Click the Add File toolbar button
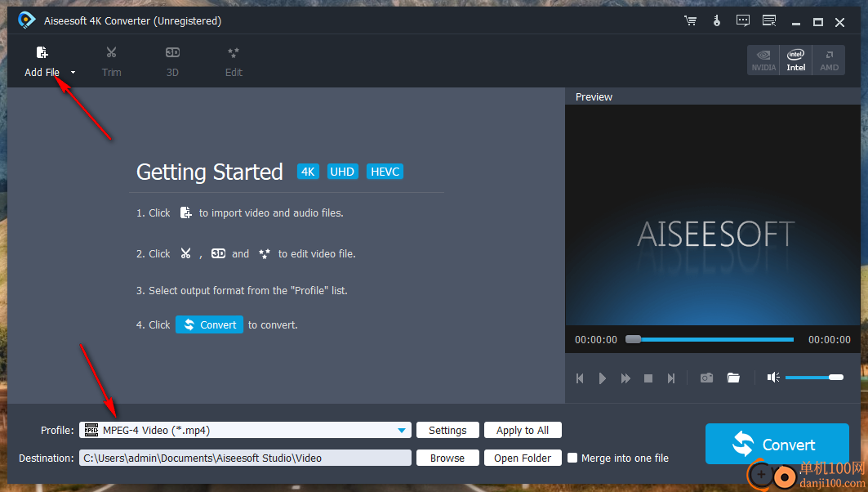 [42, 61]
